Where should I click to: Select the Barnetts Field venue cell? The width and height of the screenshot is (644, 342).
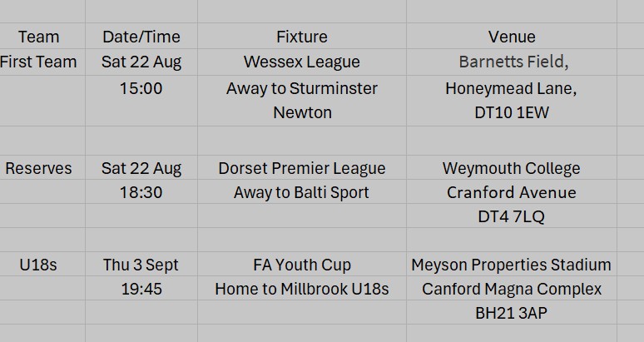[x=512, y=62]
